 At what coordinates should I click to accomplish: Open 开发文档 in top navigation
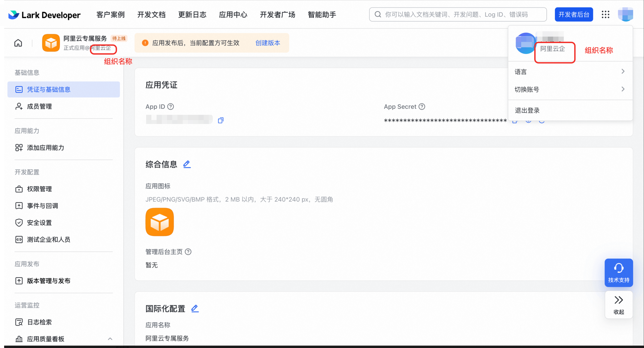pyautogui.click(x=151, y=15)
